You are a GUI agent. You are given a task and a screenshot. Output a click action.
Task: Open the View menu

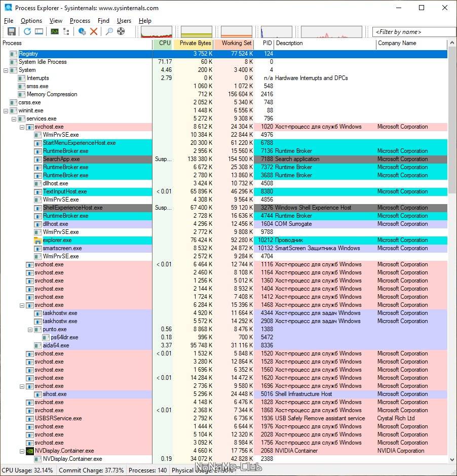56,21
